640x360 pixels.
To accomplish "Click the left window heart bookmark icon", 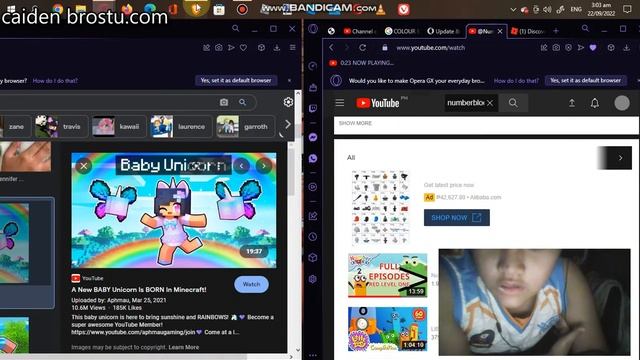I will coord(243,48).
